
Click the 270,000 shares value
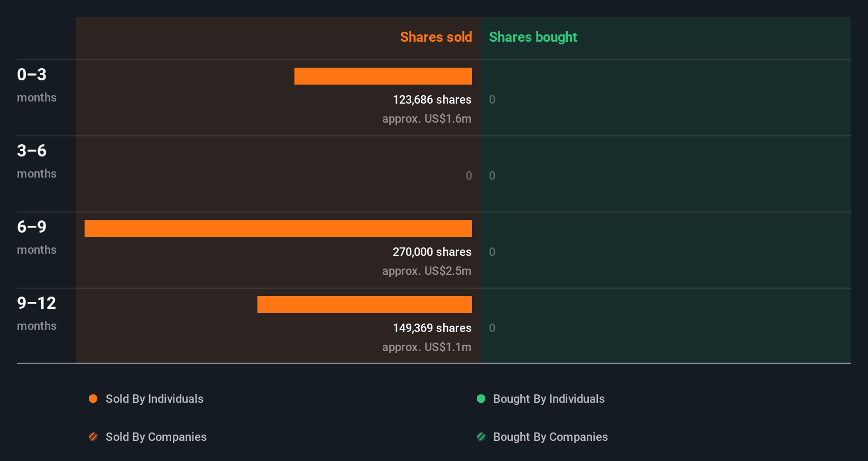pyautogui.click(x=432, y=252)
